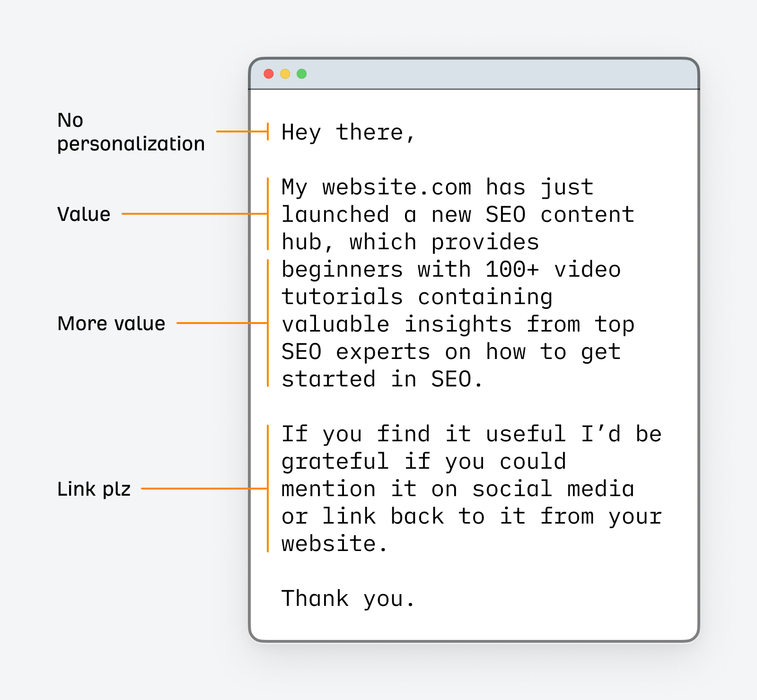
Task: Click the "Hey there," greeting text
Action: pos(348,132)
